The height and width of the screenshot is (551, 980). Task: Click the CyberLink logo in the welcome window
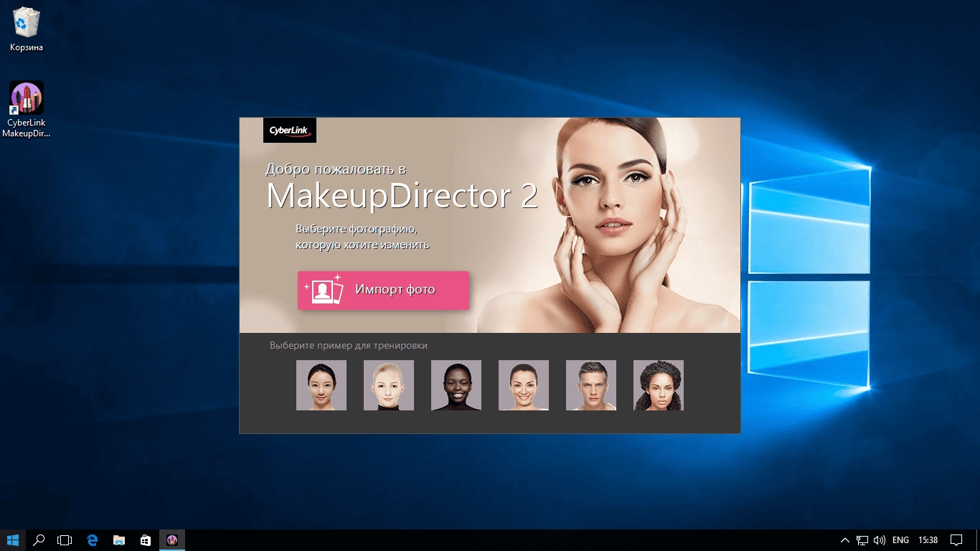click(x=290, y=130)
